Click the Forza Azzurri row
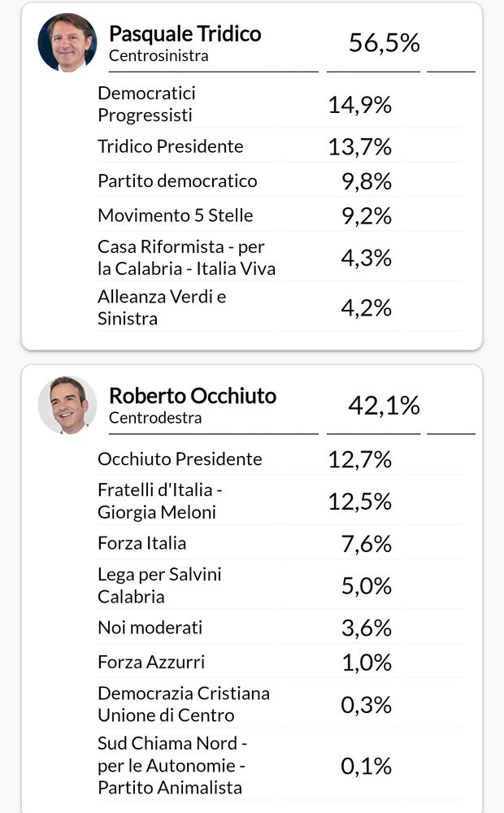504x813 pixels. point(151,663)
